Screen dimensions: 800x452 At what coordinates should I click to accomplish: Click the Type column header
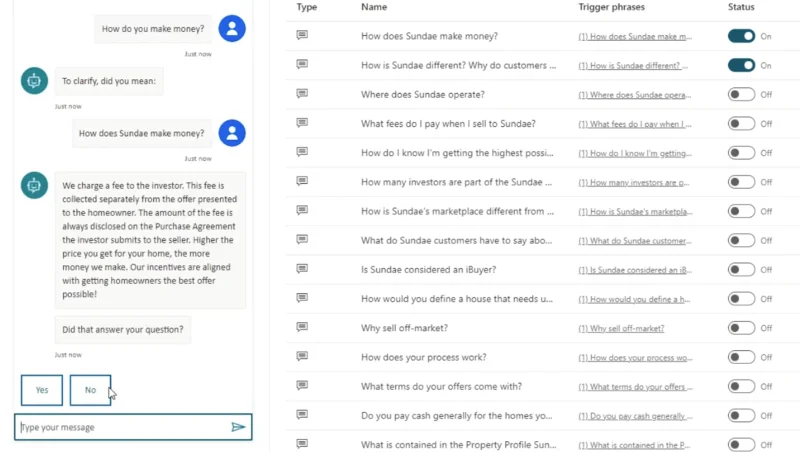coord(307,7)
